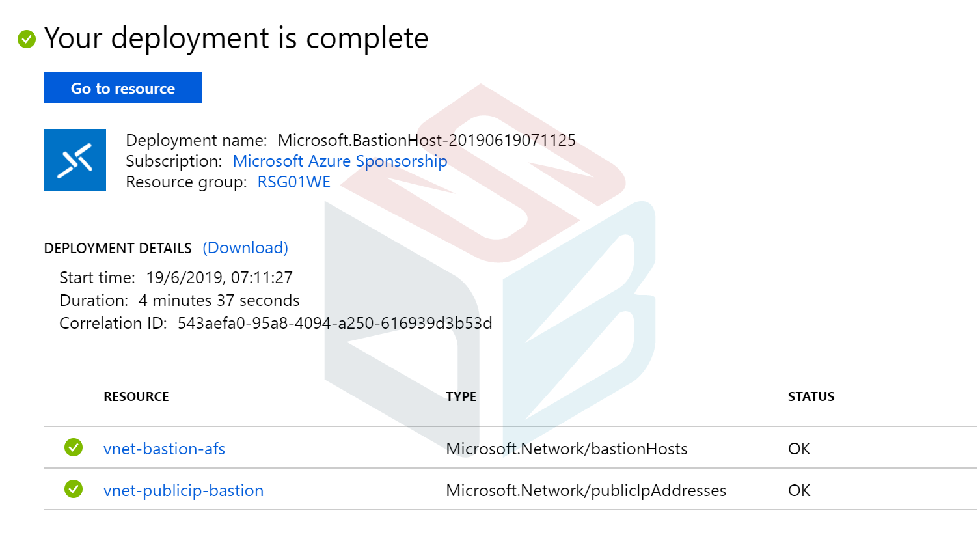Click green status check for vnet-publicip-bastion
This screenshot has width=980, height=541.
click(x=74, y=489)
